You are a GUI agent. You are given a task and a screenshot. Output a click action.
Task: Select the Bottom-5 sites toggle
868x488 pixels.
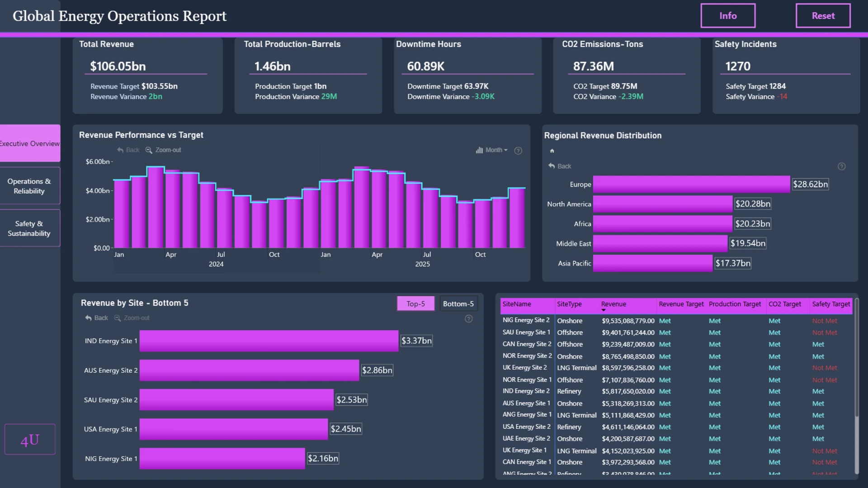[x=458, y=304]
